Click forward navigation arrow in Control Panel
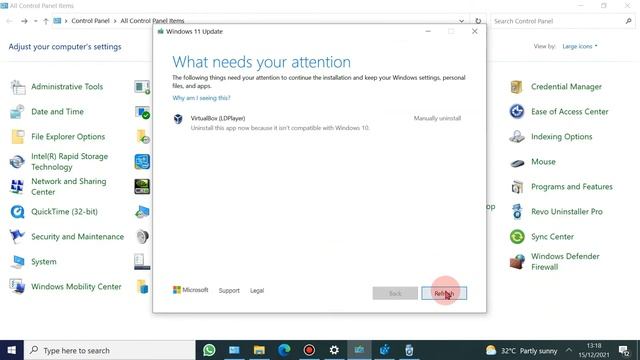 pyautogui.click(x=24, y=21)
